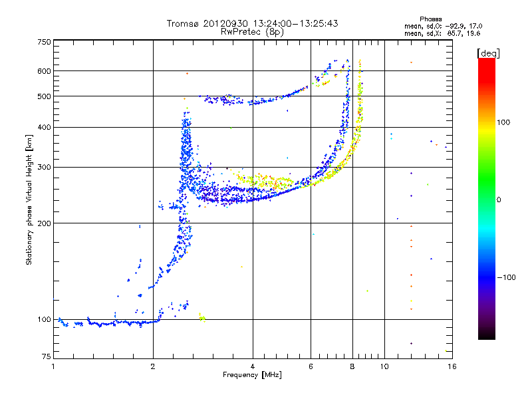Click the x-axis label '4'
Screen dimensions: 532x399
[253, 366]
